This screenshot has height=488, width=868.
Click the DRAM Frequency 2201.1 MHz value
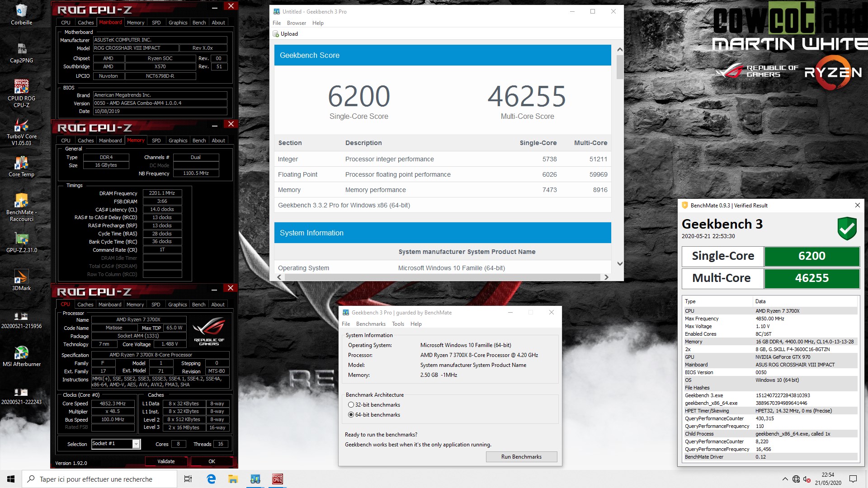162,193
